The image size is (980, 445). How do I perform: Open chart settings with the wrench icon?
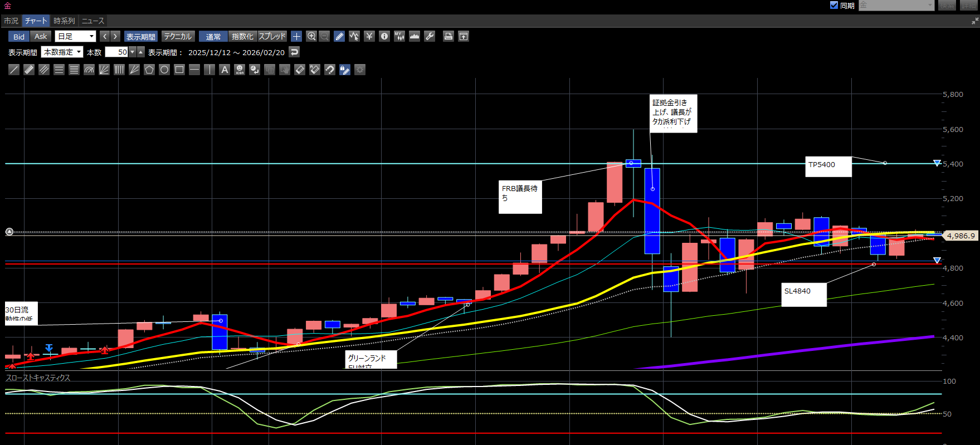pyautogui.click(x=430, y=36)
